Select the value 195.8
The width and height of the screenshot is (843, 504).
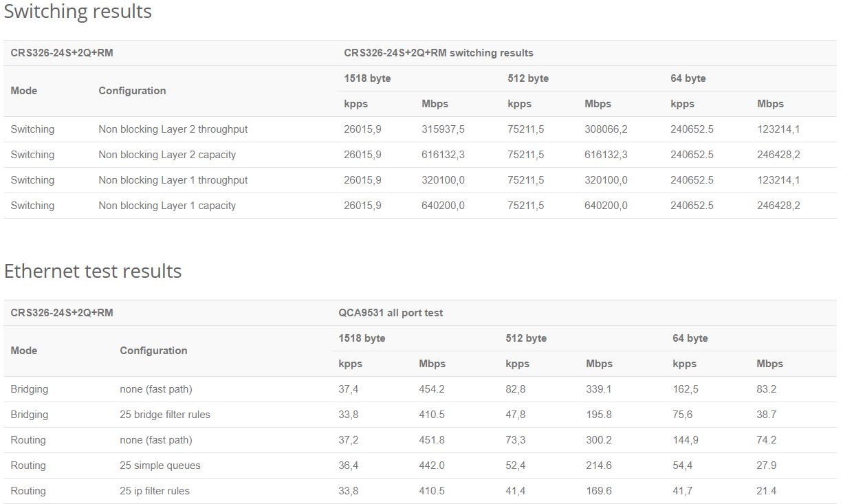[599, 415]
